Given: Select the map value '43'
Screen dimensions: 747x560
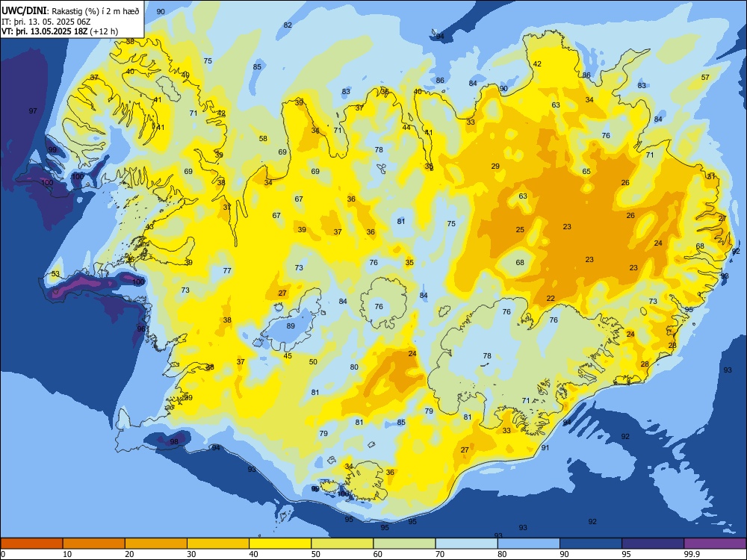Looking at the screenshot, I should point(149,227).
